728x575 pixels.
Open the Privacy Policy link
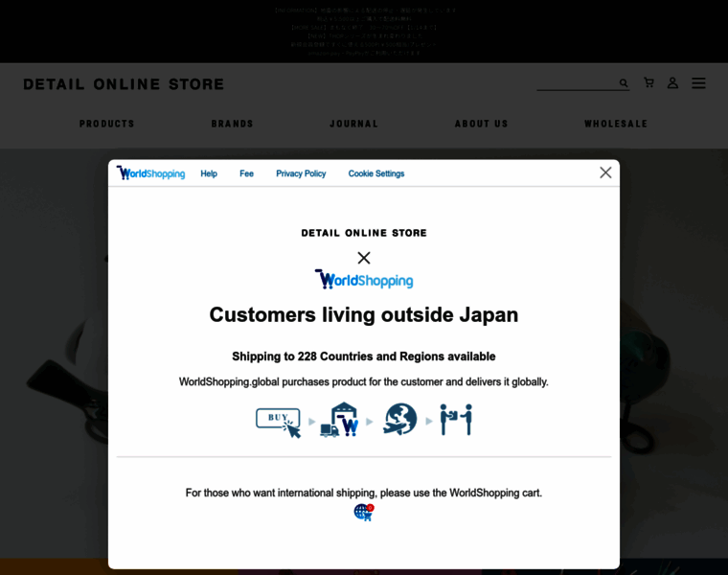point(301,173)
